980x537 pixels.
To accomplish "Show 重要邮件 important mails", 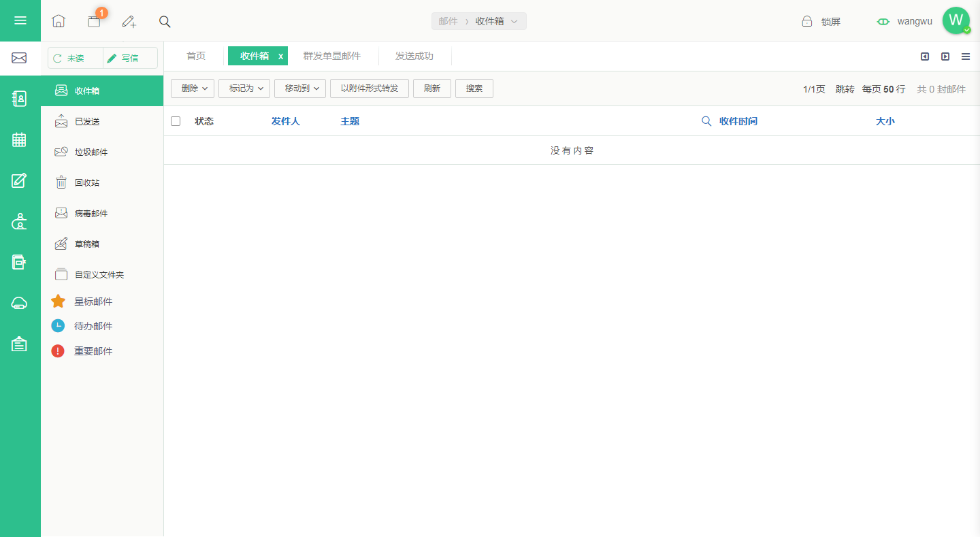I will [93, 351].
